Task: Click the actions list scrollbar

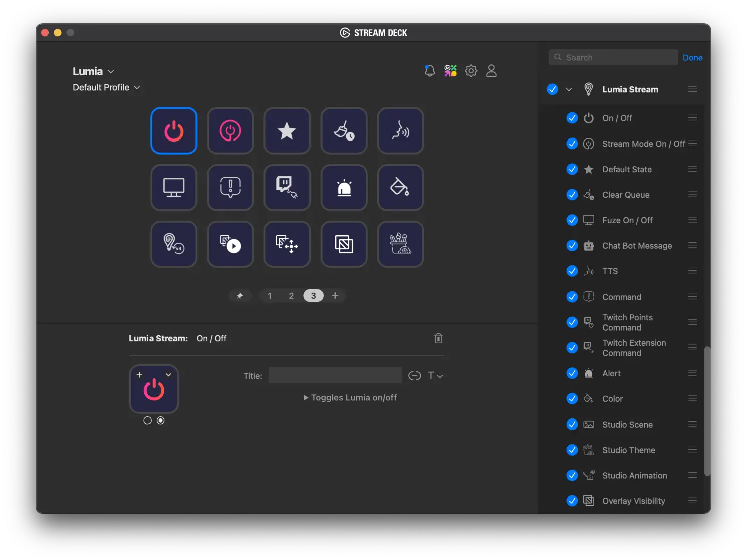Action: (707, 410)
